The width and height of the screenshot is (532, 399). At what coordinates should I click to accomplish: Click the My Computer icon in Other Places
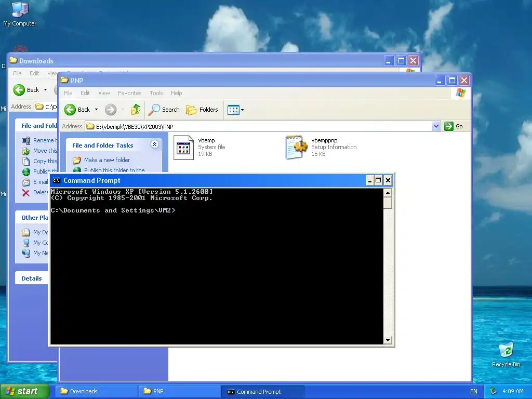coord(26,243)
